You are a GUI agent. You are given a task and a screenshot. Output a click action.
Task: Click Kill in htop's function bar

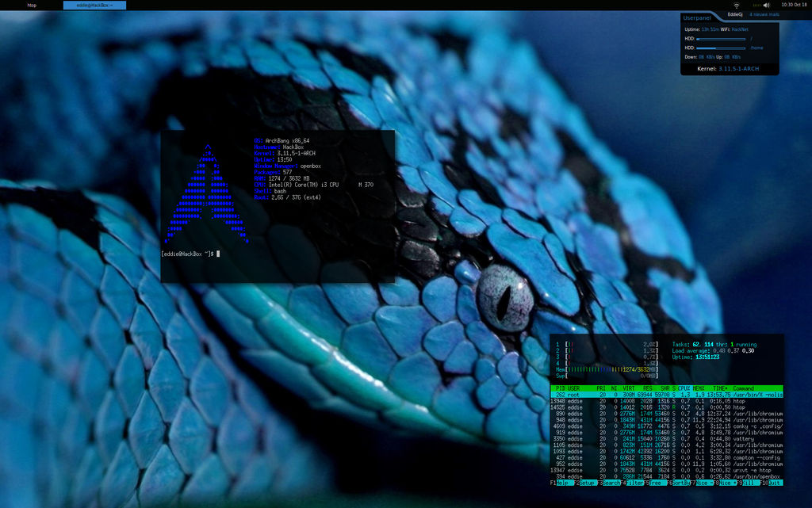(x=750, y=483)
